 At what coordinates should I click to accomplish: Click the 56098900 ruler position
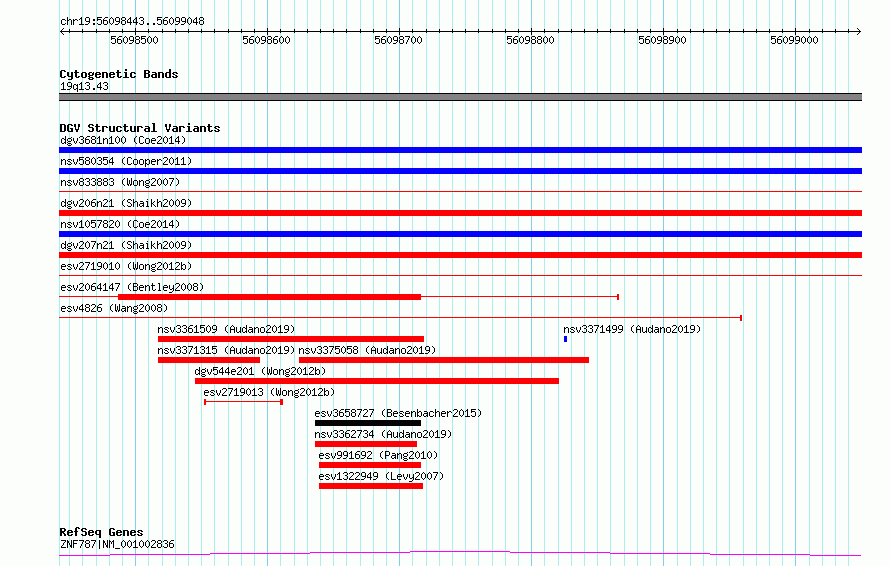click(x=662, y=40)
